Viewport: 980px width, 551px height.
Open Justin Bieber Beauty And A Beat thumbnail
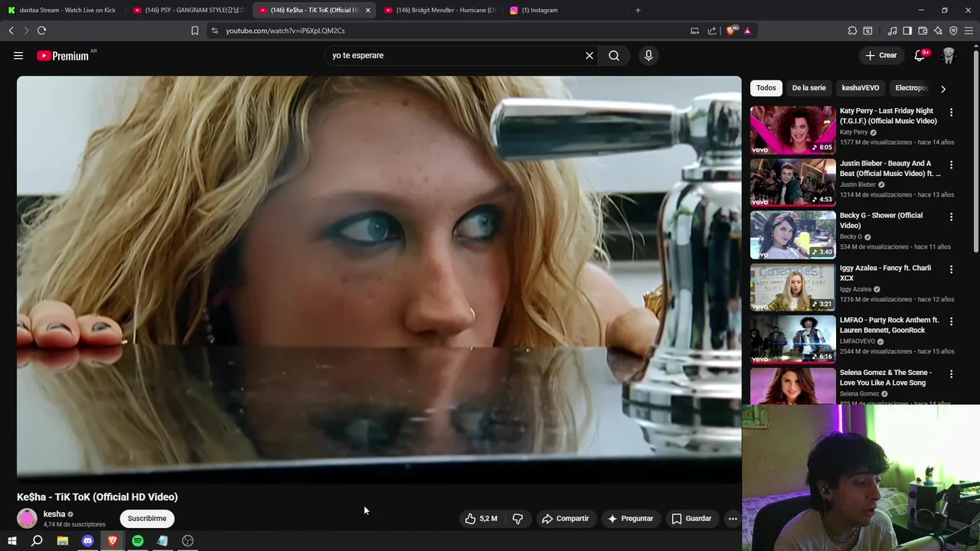792,182
